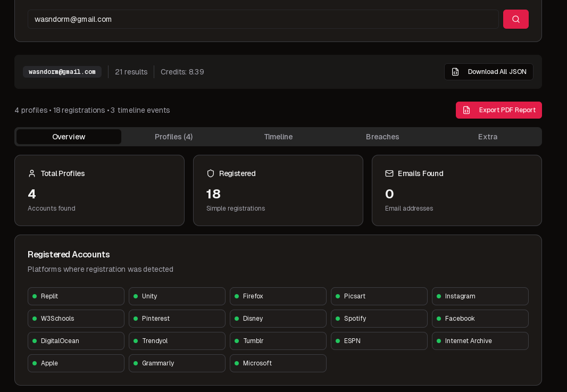This screenshot has width=567, height=392.
Task: Show the Overview tab
Action: (x=69, y=137)
